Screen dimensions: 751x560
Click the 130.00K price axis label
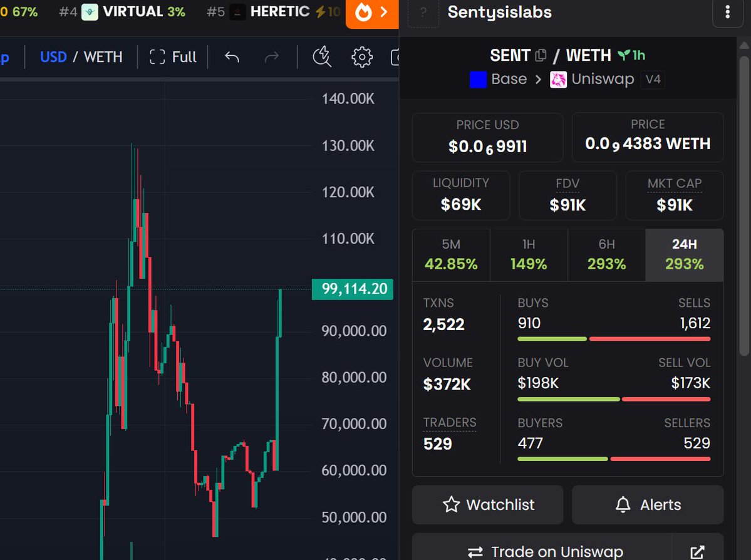[x=348, y=145]
